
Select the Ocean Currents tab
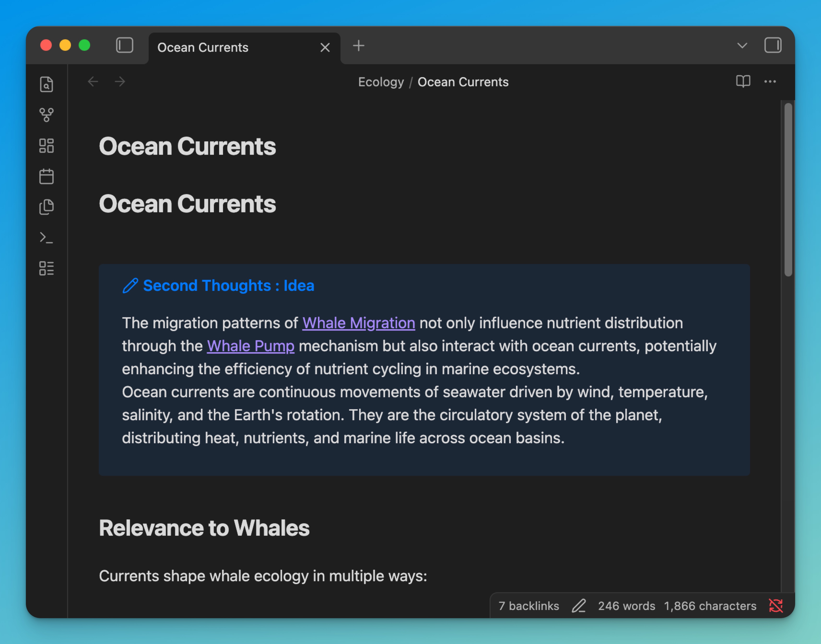click(203, 47)
